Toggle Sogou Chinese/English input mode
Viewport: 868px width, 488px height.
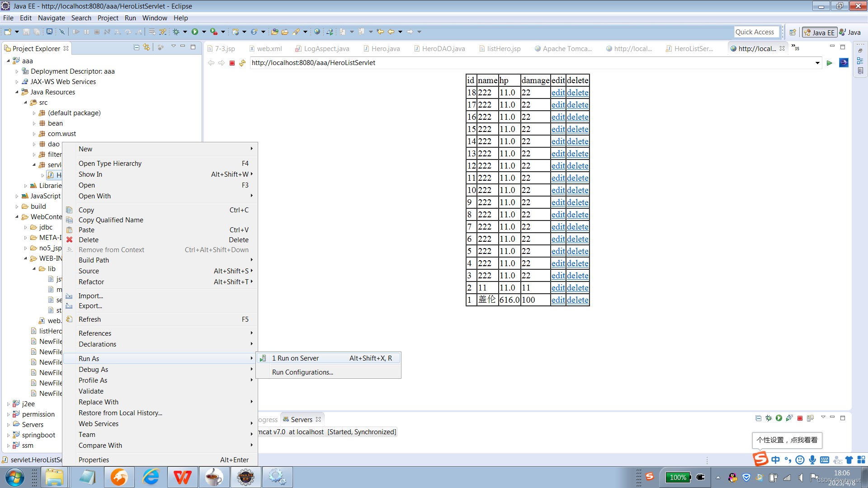776,460
